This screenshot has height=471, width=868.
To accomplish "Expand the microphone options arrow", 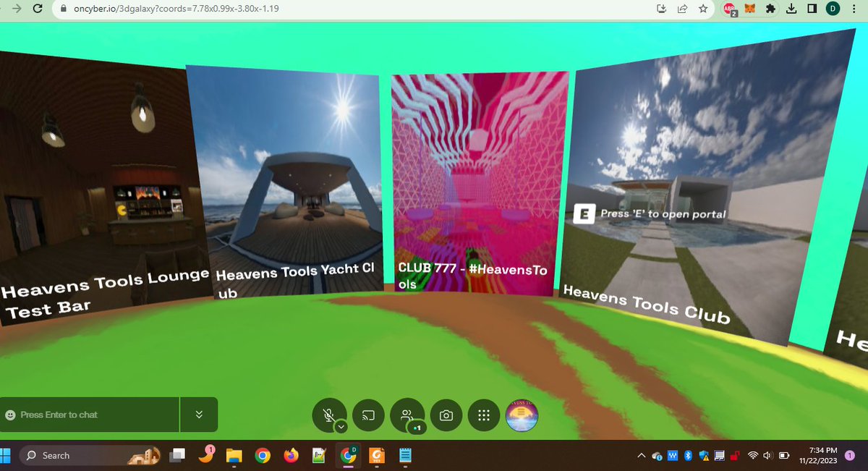I will click(342, 427).
